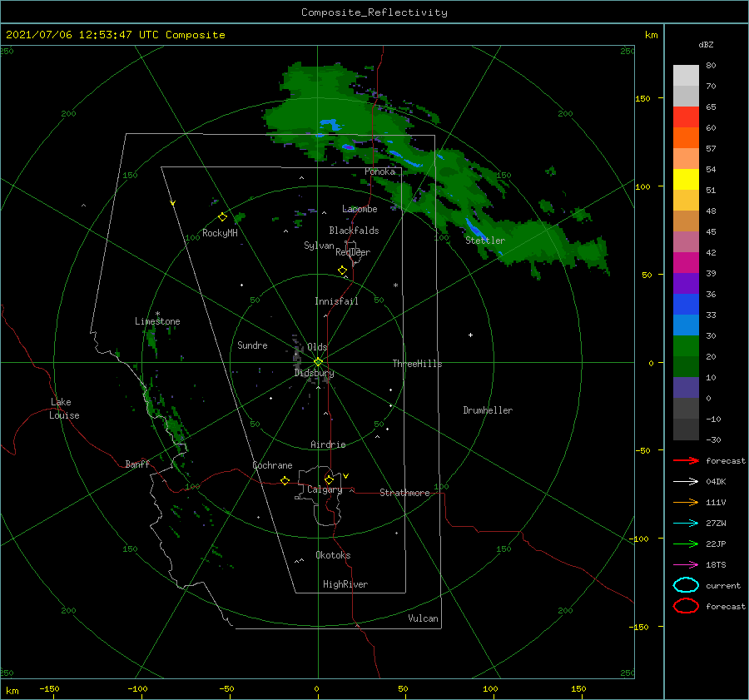Click the Banff label
The height and width of the screenshot is (700, 749).
tap(137, 464)
